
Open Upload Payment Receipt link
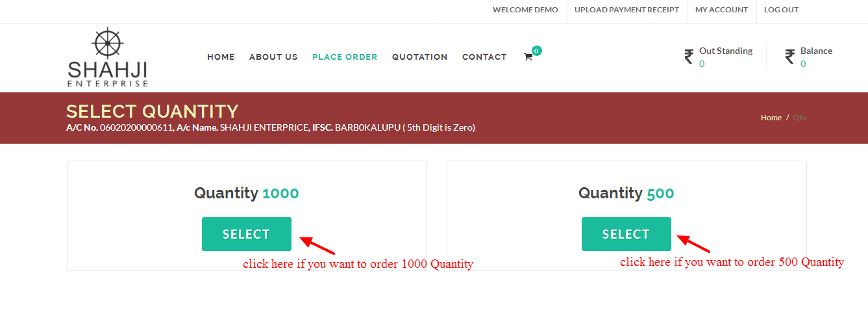pos(626,10)
